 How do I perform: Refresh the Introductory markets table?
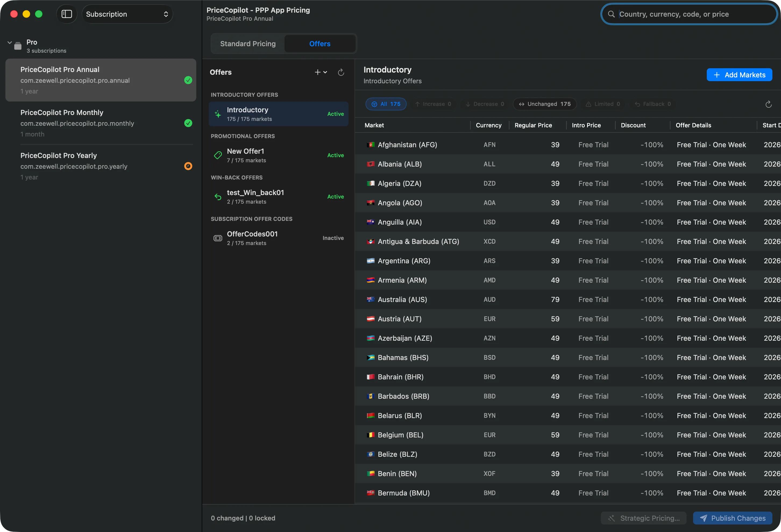tap(768, 105)
